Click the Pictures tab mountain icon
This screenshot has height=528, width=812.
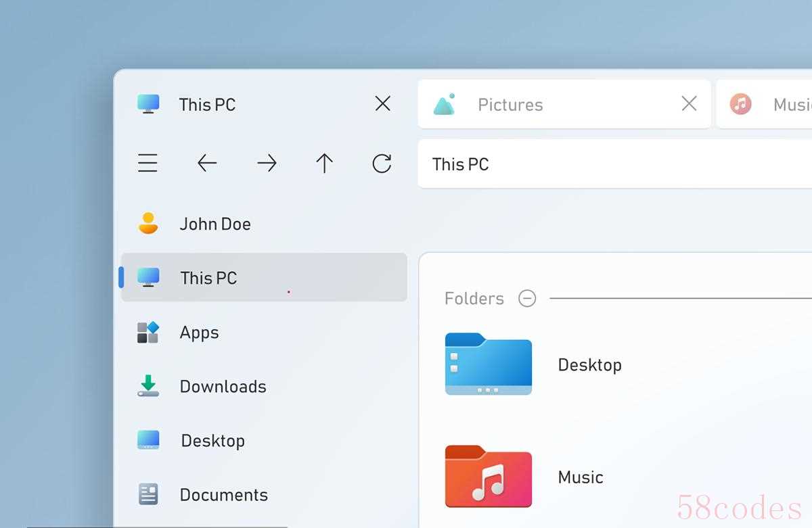click(x=444, y=104)
